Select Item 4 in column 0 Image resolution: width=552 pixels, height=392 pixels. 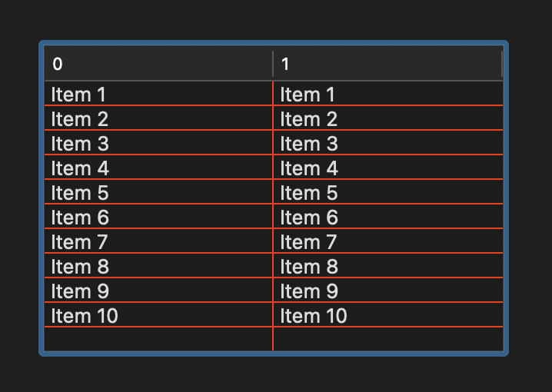79,168
